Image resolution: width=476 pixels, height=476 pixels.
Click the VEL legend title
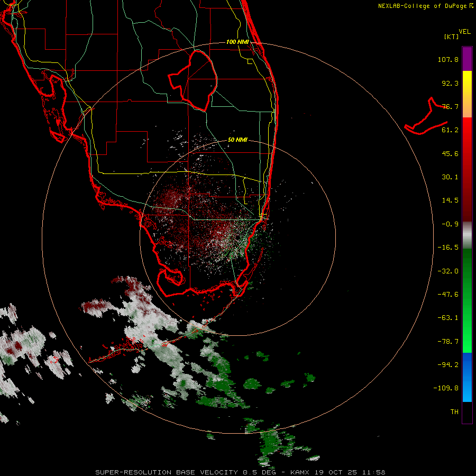[464, 32]
